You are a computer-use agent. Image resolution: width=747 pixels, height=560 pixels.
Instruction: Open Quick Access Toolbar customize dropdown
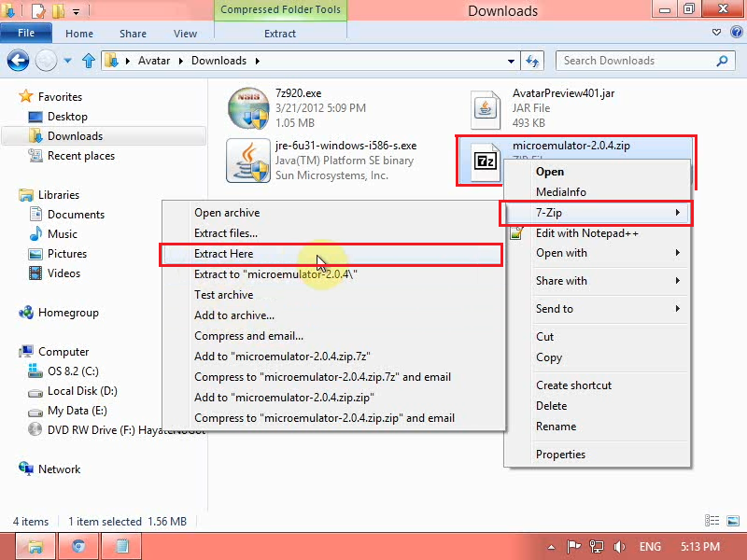coord(77,10)
